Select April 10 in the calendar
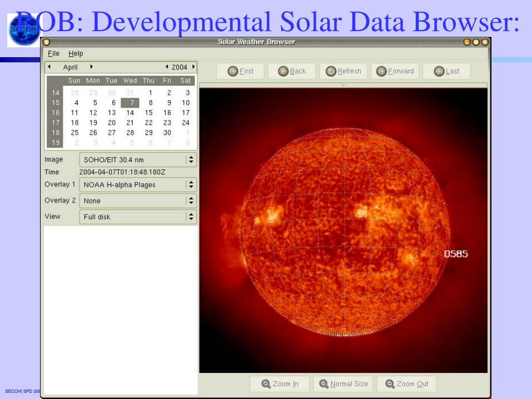The width and height of the screenshot is (532, 399). click(185, 103)
